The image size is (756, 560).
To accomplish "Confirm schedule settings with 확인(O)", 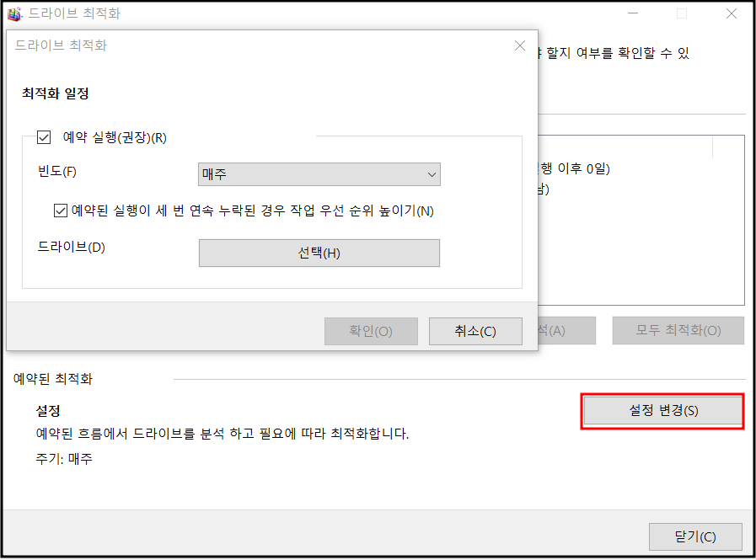I will point(371,330).
